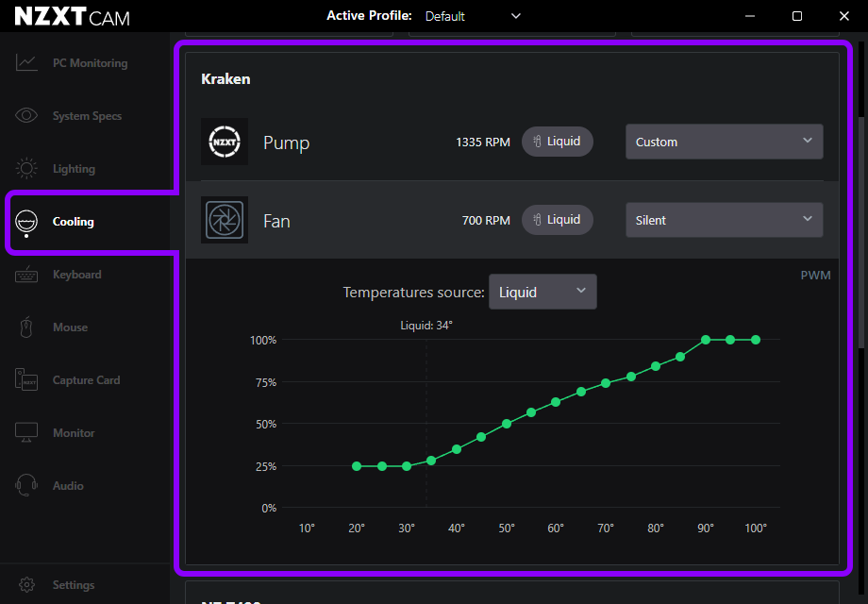868x604 pixels.
Task: Click the Keyboard icon in the sidebar
Action: [x=26, y=275]
